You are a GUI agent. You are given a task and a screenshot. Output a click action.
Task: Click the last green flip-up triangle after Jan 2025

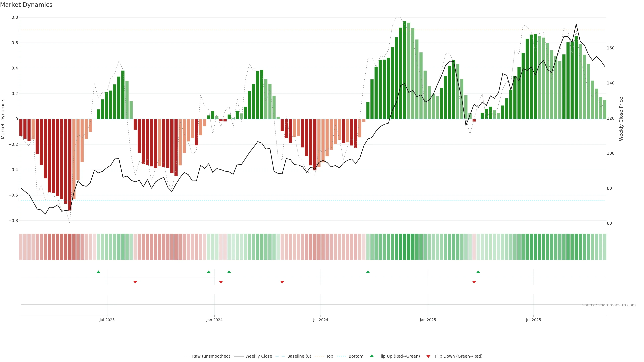tap(478, 272)
